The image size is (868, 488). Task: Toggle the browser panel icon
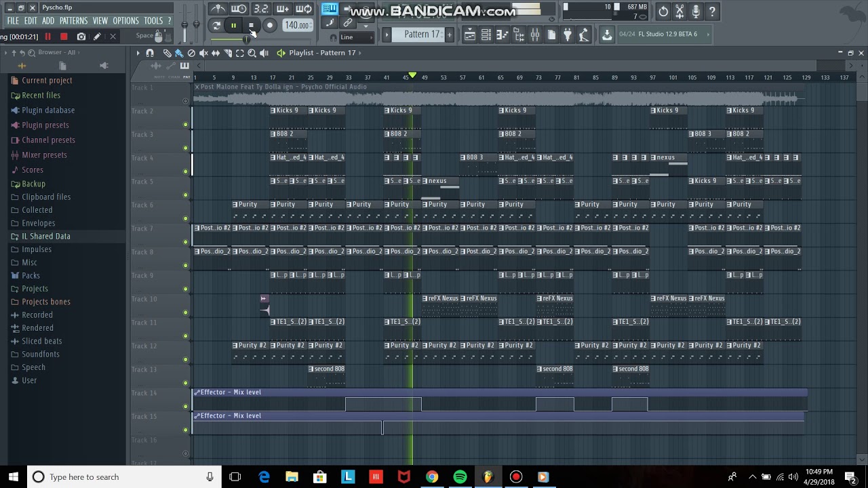(519, 35)
